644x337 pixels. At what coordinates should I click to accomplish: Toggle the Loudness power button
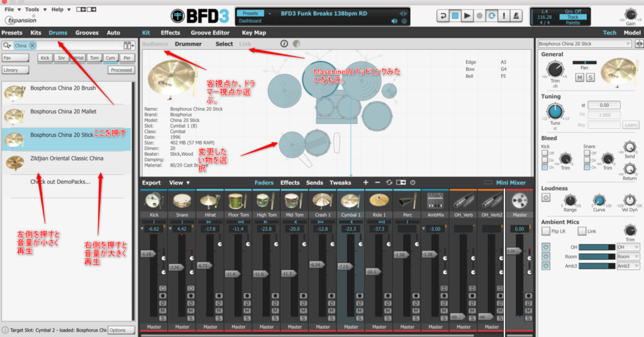pos(546,197)
